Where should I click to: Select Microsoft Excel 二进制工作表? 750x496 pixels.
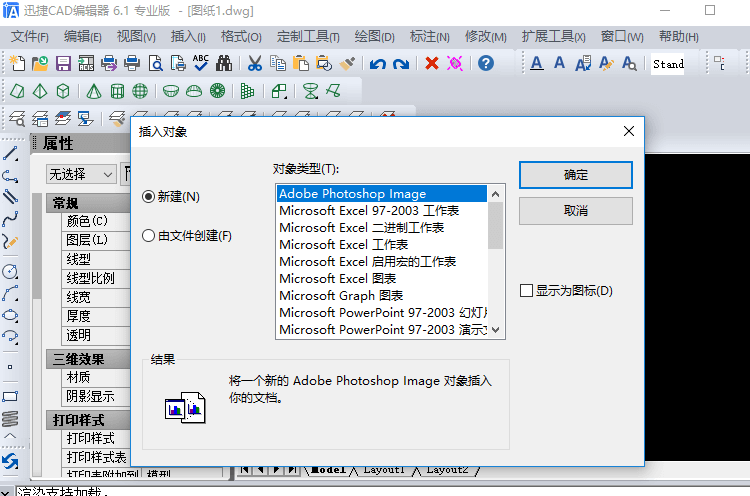pyautogui.click(x=381, y=228)
